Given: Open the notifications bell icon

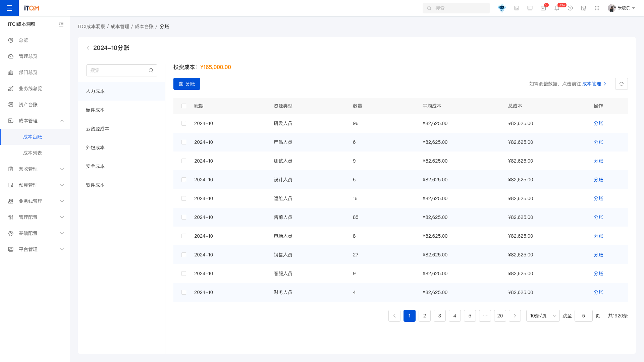Looking at the screenshot, I should pyautogui.click(x=557, y=8).
